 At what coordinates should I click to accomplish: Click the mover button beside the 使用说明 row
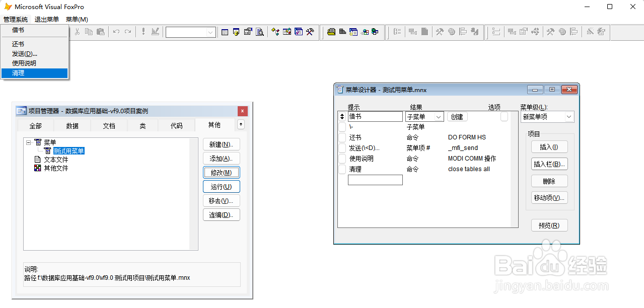coord(342,159)
